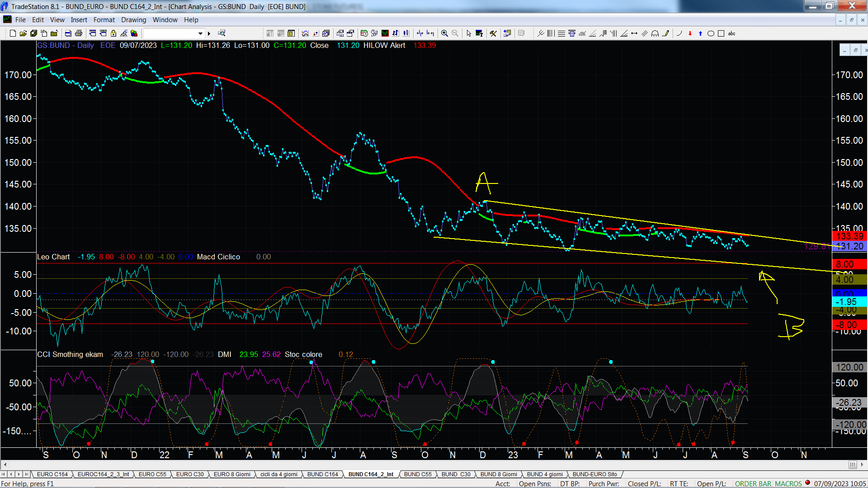The width and height of the screenshot is (868, 488).
Task: Click the HILOW Alert indicator label
Action: (x=384, y=45)
